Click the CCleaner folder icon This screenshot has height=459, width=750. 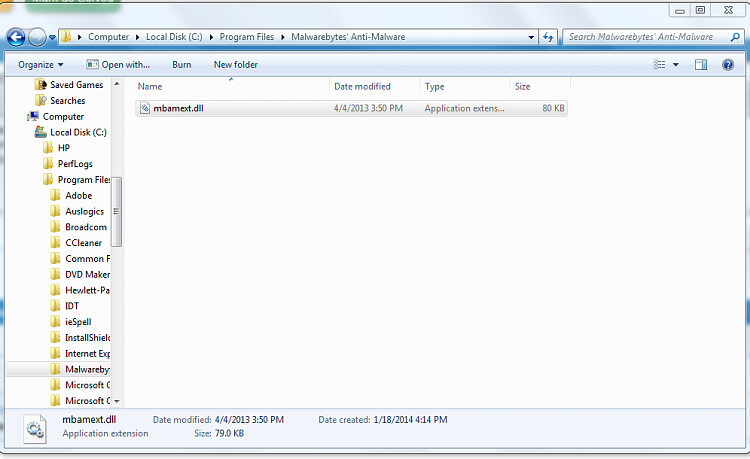tap(55, 242)
